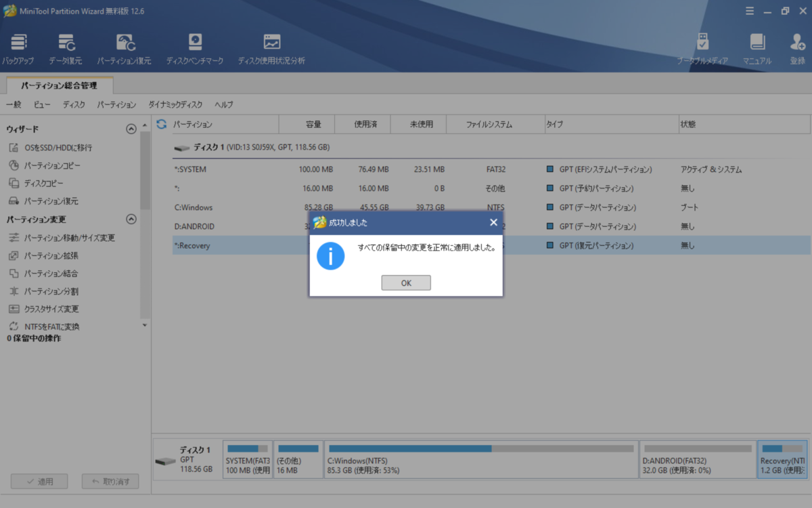Viewport: 812px width, 508px height.
Task: Select Recovery block in disk map
Action: point(782,459)
